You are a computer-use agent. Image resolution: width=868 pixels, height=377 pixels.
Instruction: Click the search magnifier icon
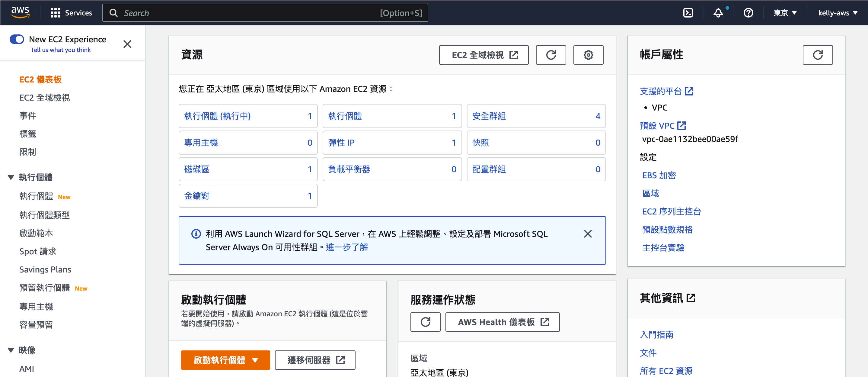pyautogui.click(x=113, y=13)
